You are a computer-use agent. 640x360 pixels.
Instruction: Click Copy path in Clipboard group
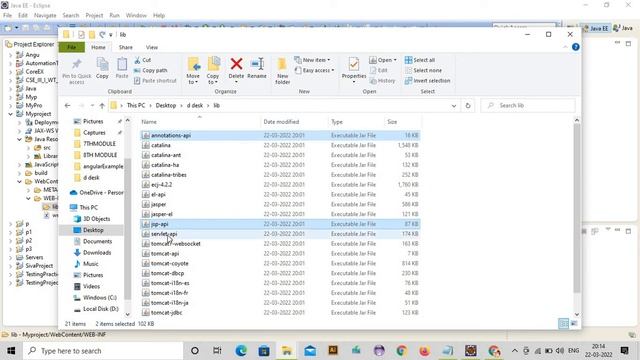pyautogui.click(x=151, y=70)
